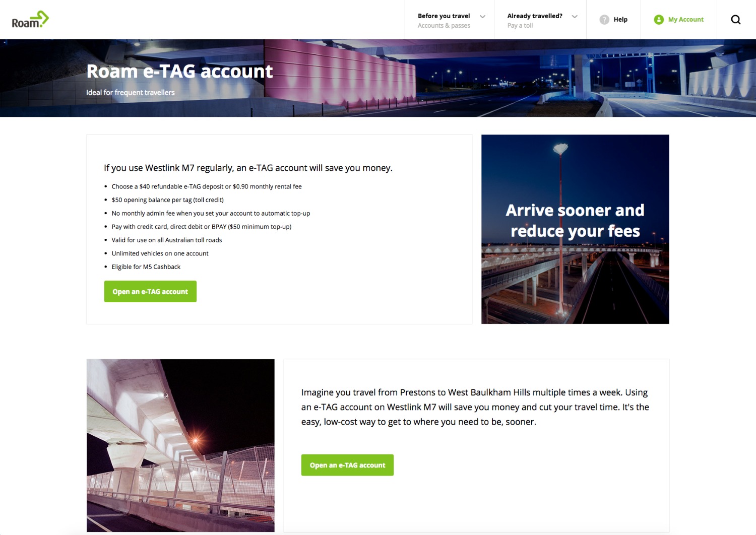Image resolution: width=756 pixels, height=535 pixels.
Task: Click the Pay a toll subtitle
Action: 520,26
